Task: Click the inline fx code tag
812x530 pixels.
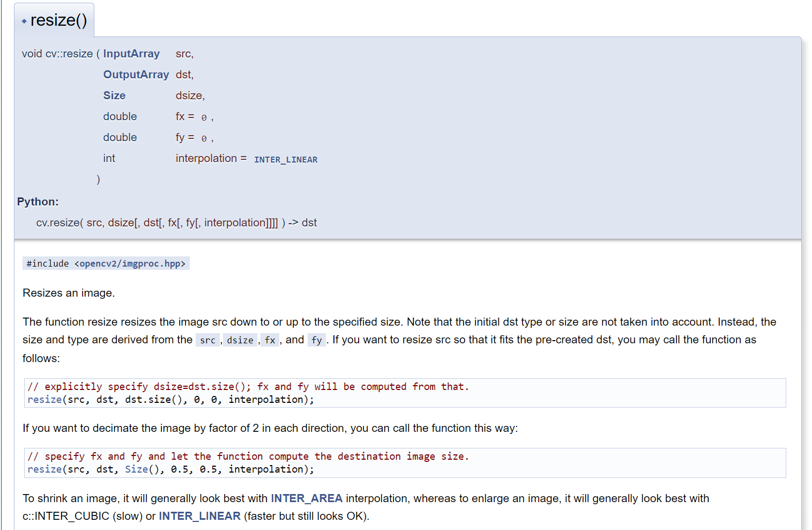Action: point(270,340)
